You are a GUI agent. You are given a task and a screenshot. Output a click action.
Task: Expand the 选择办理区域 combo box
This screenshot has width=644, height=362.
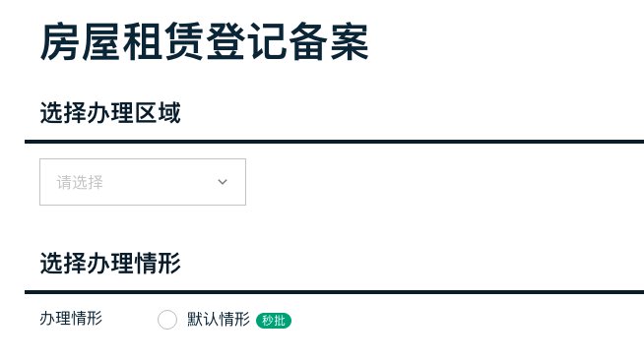coord(143,182)
